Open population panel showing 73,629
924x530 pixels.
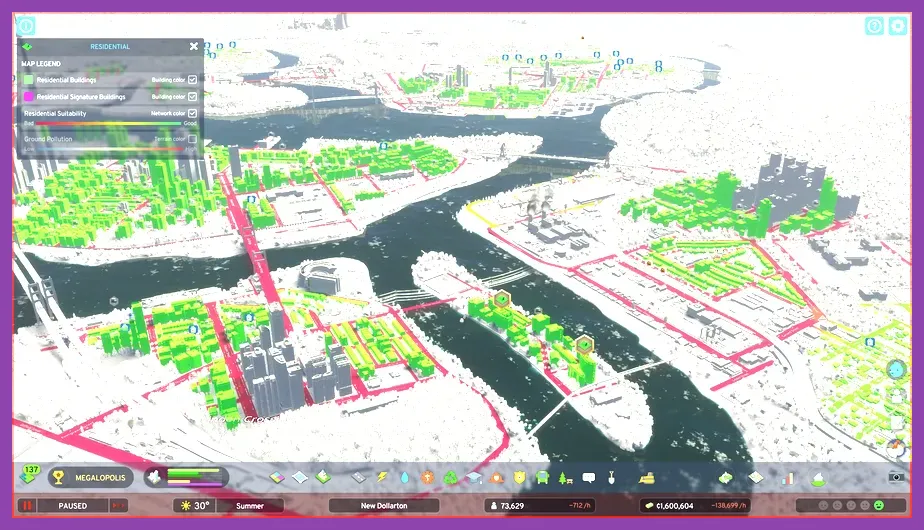pyautogui.click(x=540, y=506)
